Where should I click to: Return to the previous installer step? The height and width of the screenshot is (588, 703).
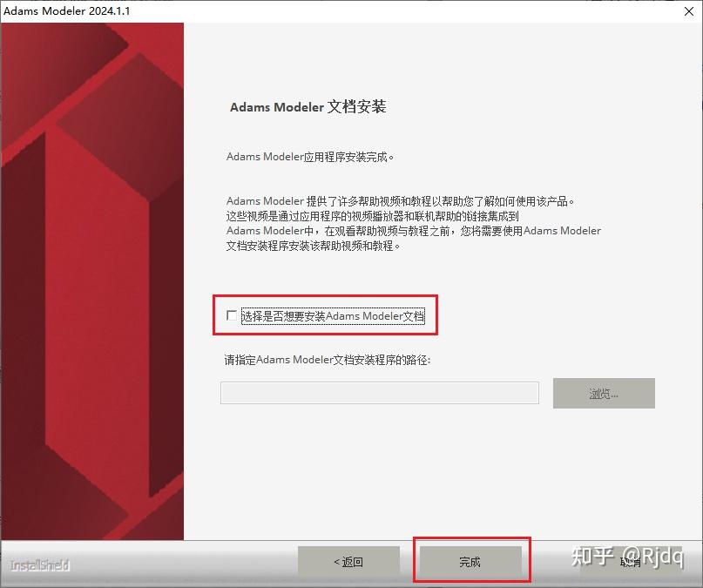[x=348, y=563]
